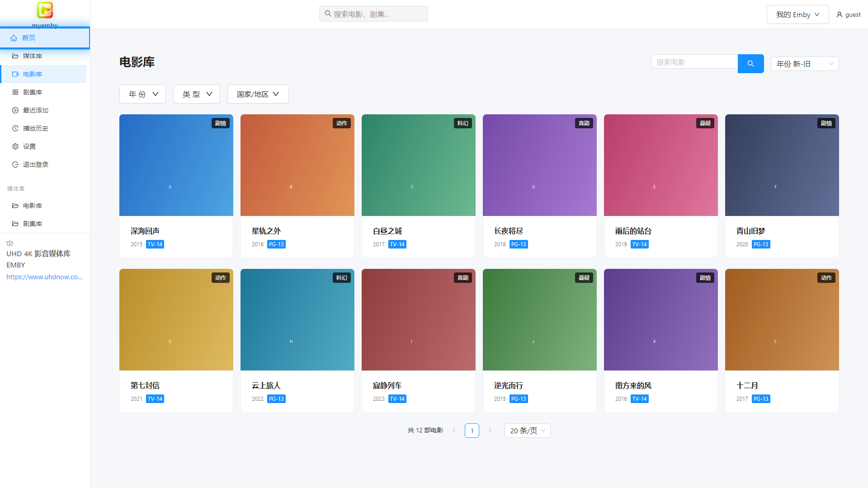868x488 pixels.
Task: Open the 首页 home menu item
Action: [45, 38]
